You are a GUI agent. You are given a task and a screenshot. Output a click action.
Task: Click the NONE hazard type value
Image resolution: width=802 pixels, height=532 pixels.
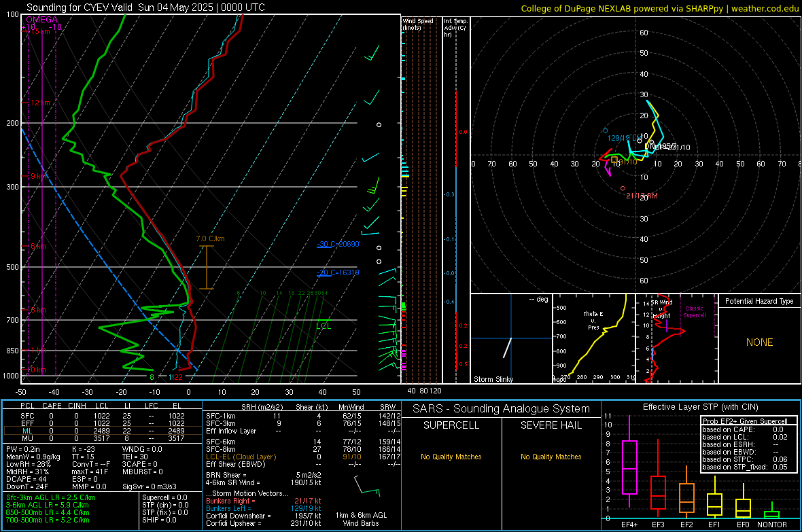(x=759, y=342)
